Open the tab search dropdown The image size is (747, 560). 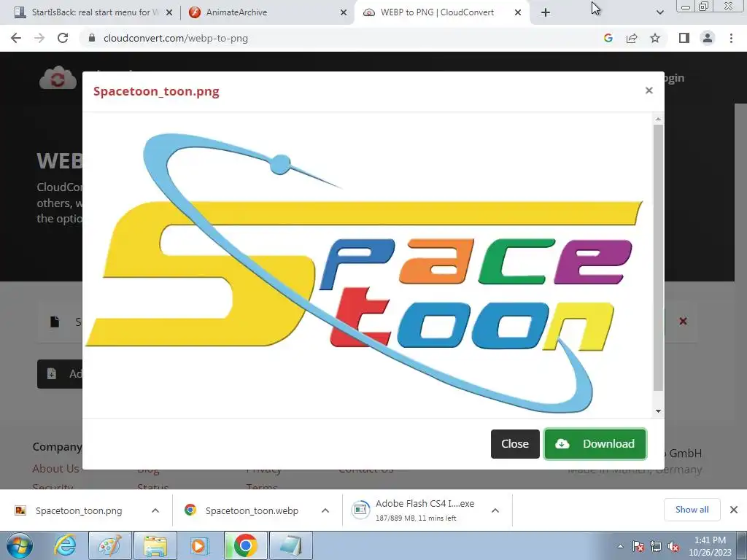pyautogui.click(x=659, y=13)
